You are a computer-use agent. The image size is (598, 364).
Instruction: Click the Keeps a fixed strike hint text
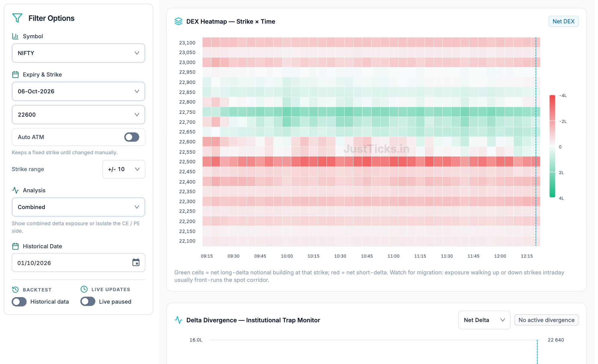point(64,152)
